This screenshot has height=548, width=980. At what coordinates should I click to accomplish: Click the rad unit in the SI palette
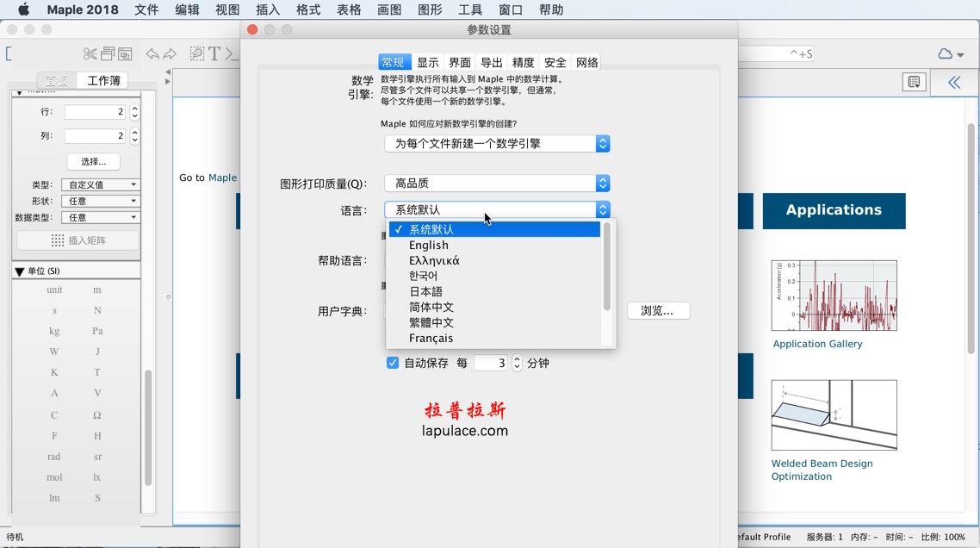point(54,457)
